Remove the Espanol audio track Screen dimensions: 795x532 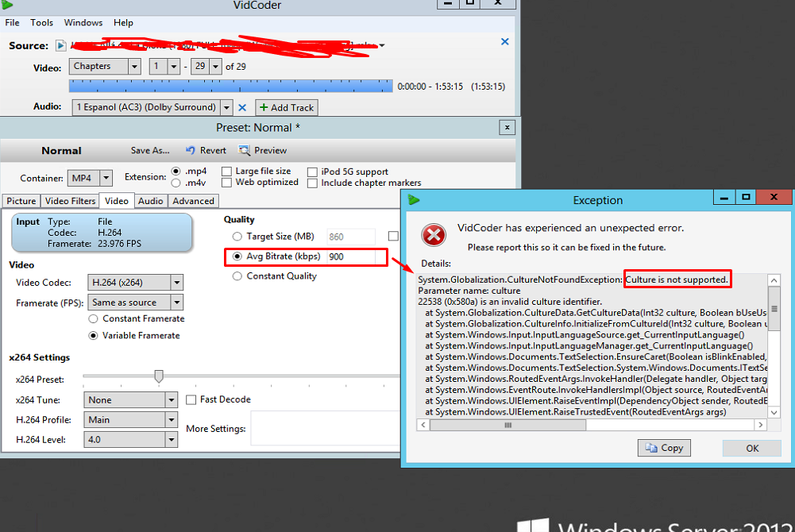point(242,107)
